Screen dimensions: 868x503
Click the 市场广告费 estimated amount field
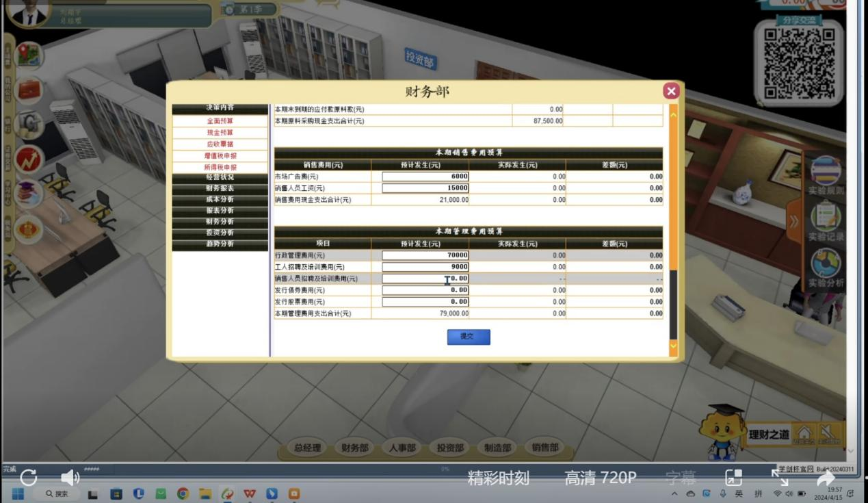click(x=425, y=177)
